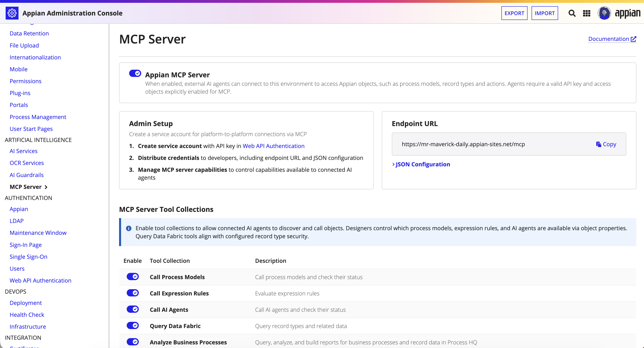Open Appian authentication settings in sidebar

point(19,209)
